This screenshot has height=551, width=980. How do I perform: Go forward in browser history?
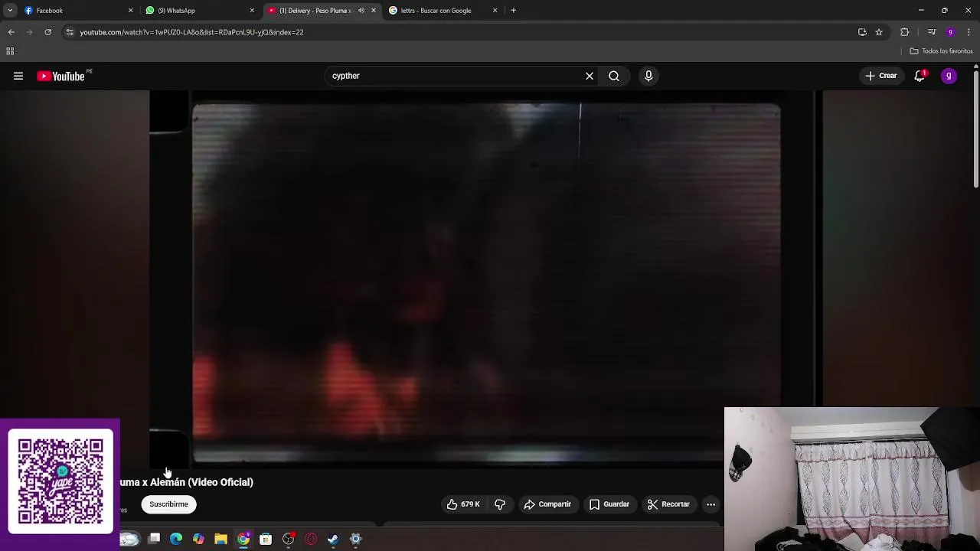click(30, 32)
